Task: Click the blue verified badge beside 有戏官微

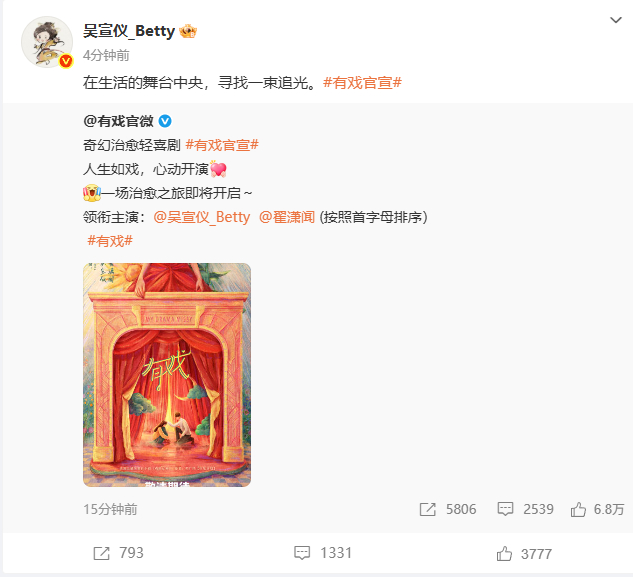Action: click(165, 121)
